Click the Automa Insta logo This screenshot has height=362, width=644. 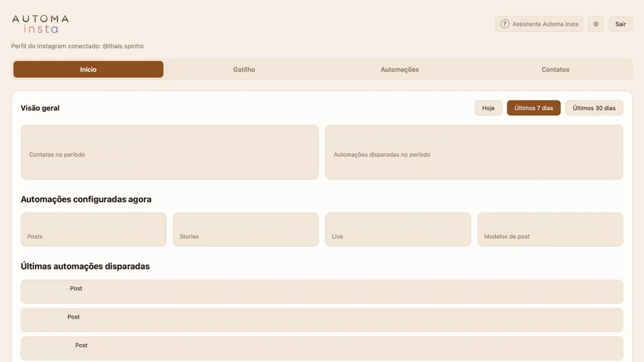click(40, 24)
